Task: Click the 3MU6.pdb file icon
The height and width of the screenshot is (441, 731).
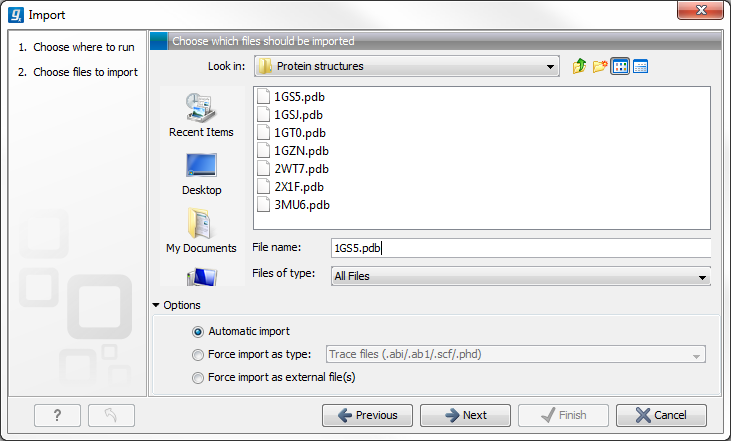Action: click(263, 205)
